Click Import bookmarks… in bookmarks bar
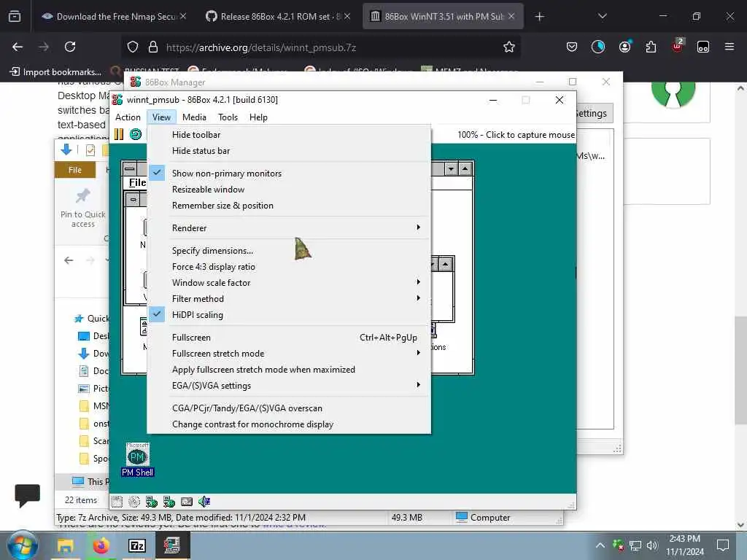 (55, 72)
